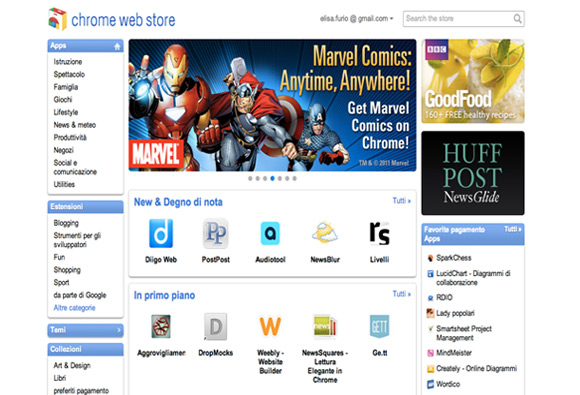The height and width of the screenshot is (395, 580).
Task: Expand the Temi section arrow
Action: click(x=119, y=330)
